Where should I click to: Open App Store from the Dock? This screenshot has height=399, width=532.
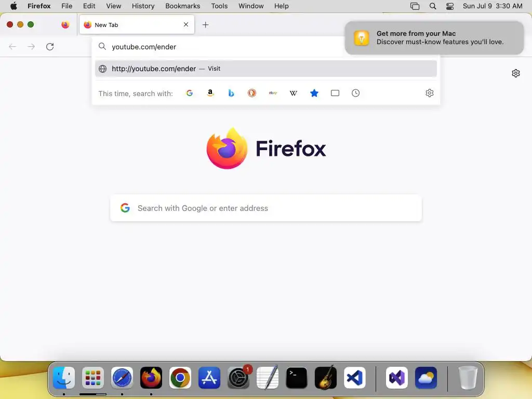coord(209,378)
